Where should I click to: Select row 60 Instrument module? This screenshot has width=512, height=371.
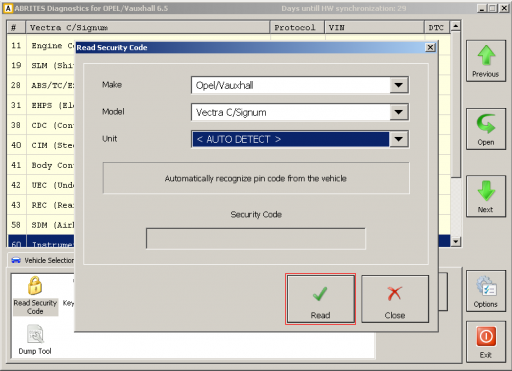point(41,242)
